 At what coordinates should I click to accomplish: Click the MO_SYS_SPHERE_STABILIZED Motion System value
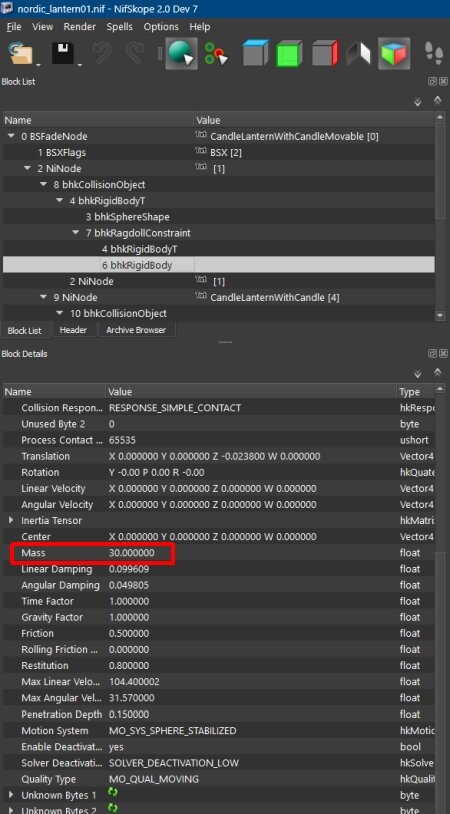(172, 730)
